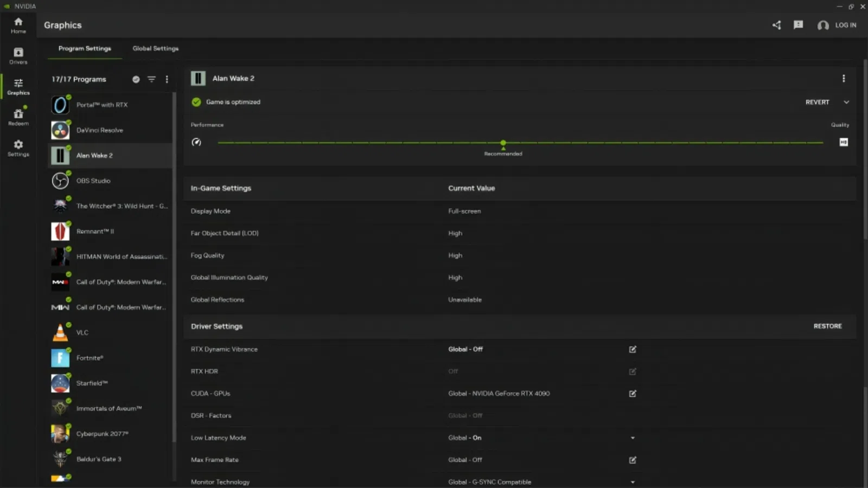The height and width of the screenshot is (488, 868).
Task: Click the optimize-all checkmark icon near 17/17 Programs
Action: (x=136, y=79)
